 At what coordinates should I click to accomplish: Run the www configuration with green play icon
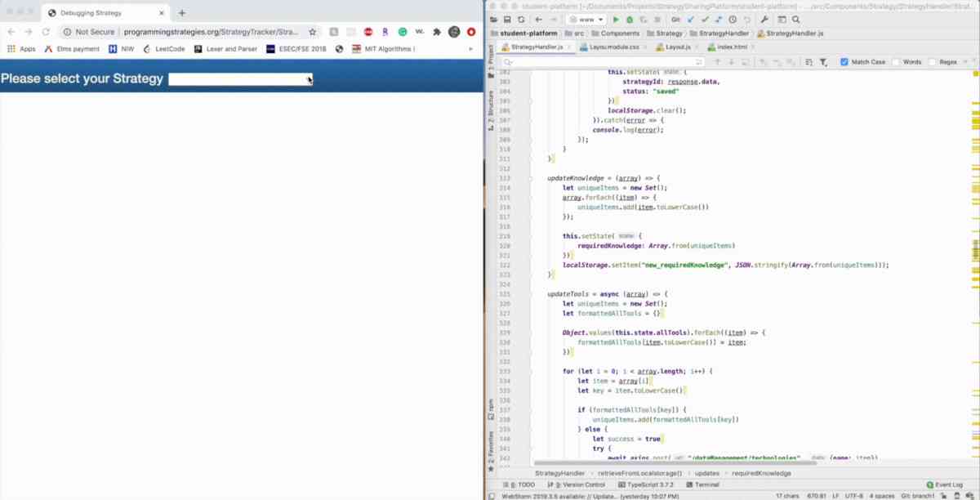coord(616,20)
